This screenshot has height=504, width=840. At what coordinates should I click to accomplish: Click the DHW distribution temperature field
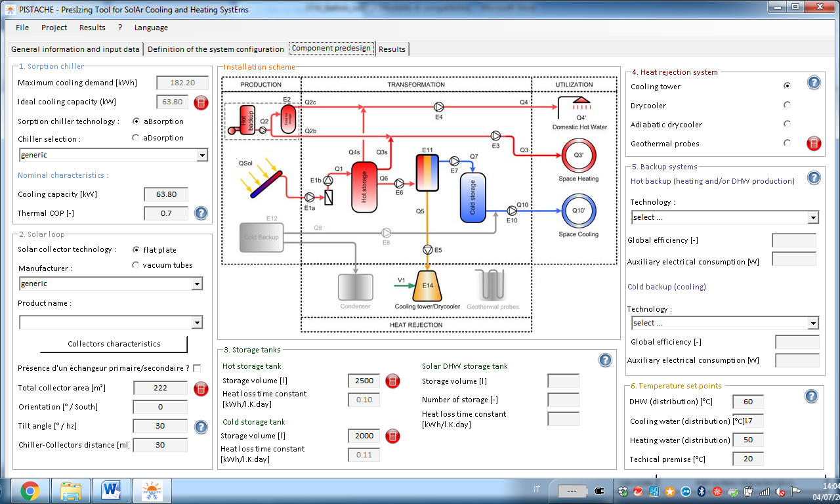tap(747, 402)
